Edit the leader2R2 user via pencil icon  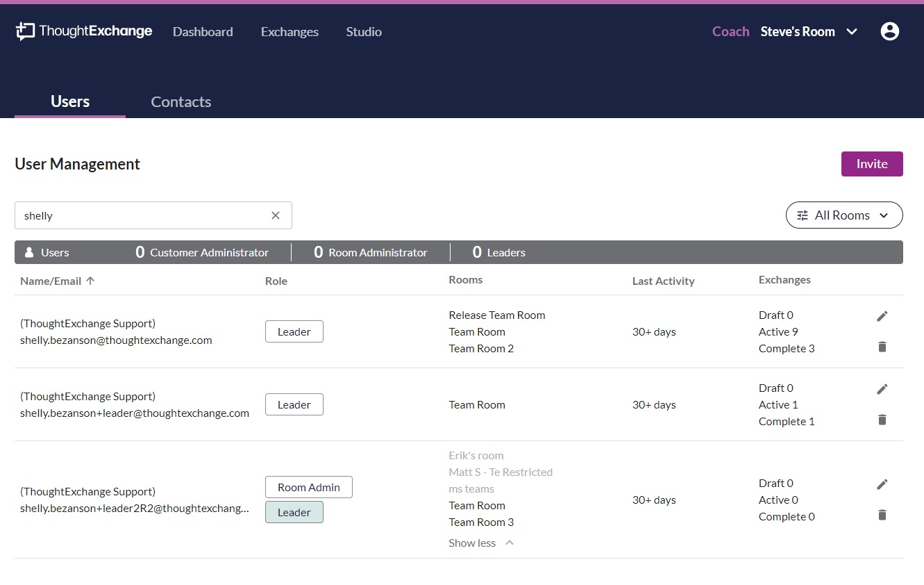(x=882, y=484)
